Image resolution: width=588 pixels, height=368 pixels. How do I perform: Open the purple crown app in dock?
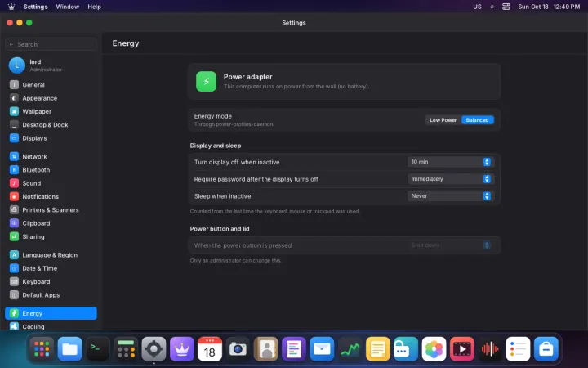[x=182, y=349]
